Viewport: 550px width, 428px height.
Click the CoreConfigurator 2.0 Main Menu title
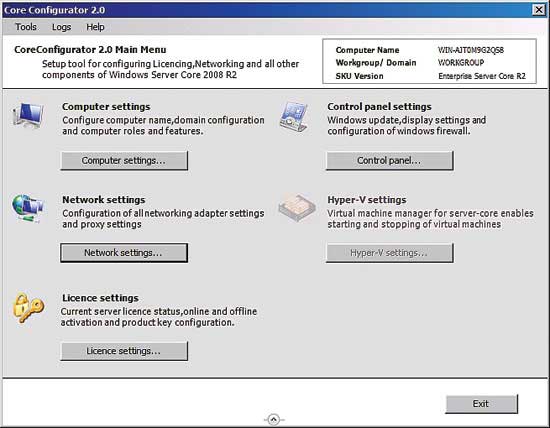(90, 50)
